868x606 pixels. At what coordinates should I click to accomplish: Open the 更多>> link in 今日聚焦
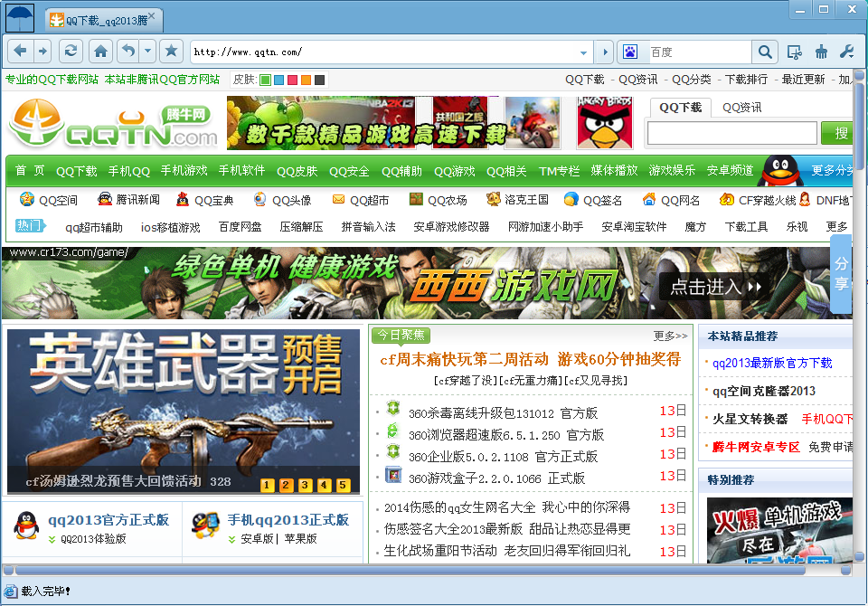(x=670, y=336)
